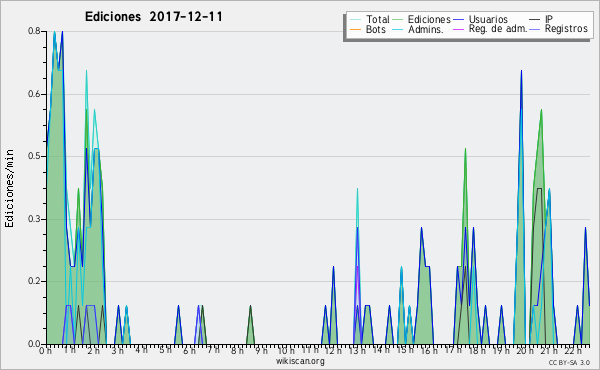This screenshot has height=370, width=600.
Task: Click the Admins. legend label
Action: pos(426,29)
